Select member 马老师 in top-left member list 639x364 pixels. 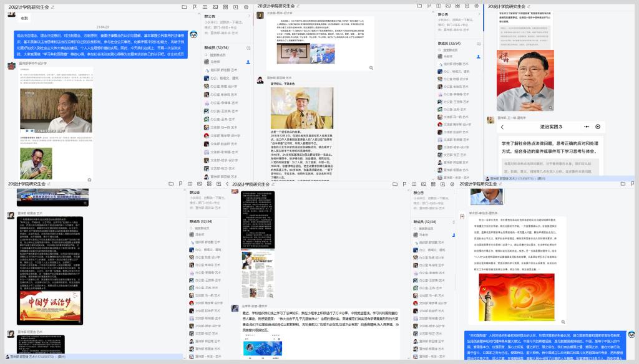pos(215,62)
